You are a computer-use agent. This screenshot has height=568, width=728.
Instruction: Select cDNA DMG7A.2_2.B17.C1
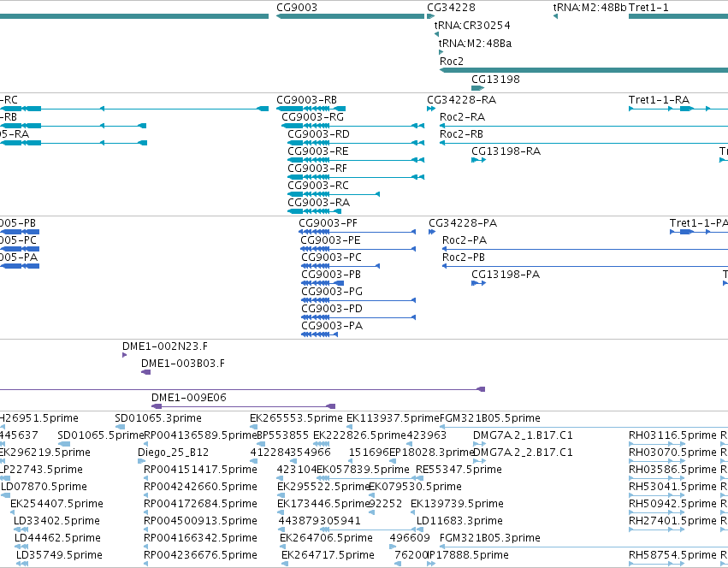click(x=524, y=453)
